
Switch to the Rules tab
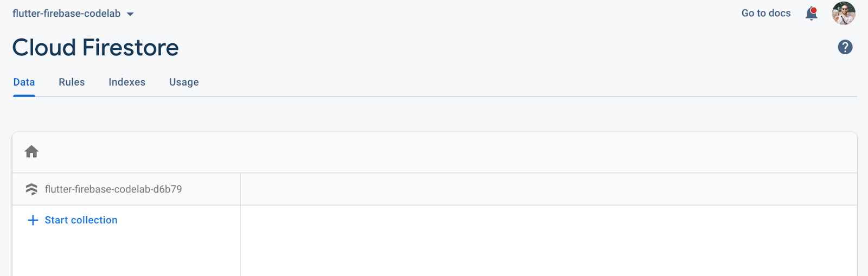click(x=72, y=82)
